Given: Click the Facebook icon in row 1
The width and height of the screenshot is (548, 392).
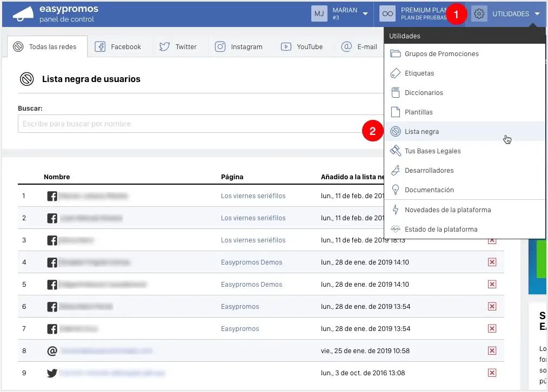Looking at the screenshot, I should pyautogui.click(x=52, y=196).
